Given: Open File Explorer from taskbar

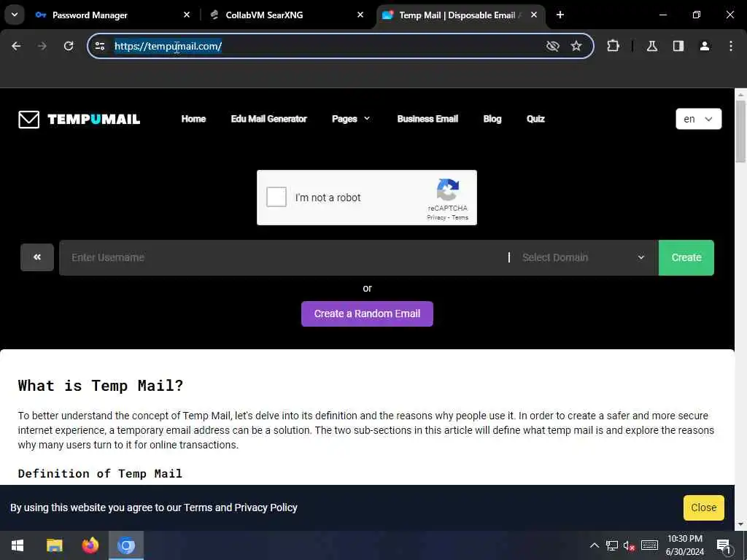Looking at the screenshot, I should point(54,545).
